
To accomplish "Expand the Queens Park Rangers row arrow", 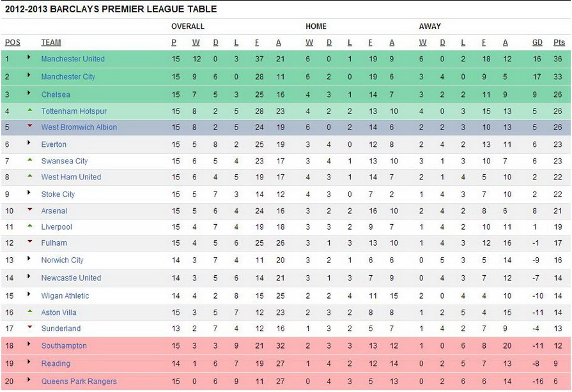I will click(29, 380).
